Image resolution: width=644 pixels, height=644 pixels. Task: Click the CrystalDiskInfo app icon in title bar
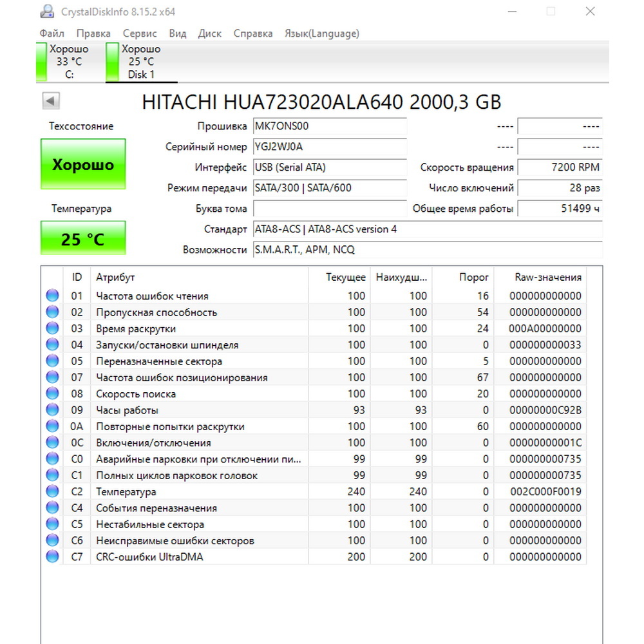[47, 11]
